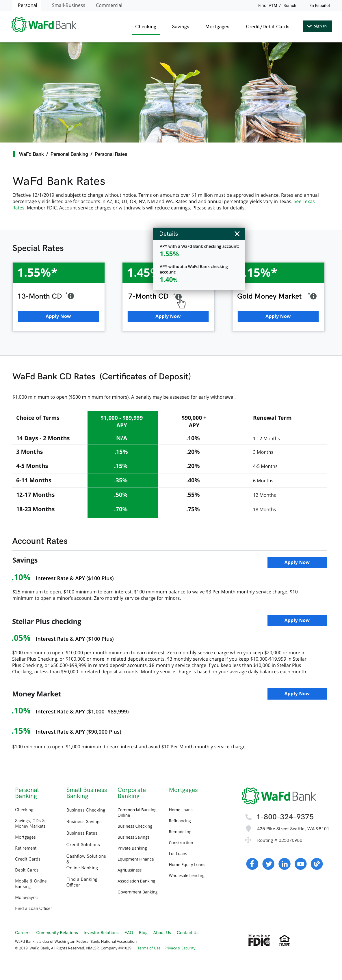Open footer Small Business Banking heading
Viewport: 342px width, 980px height.
86,793
